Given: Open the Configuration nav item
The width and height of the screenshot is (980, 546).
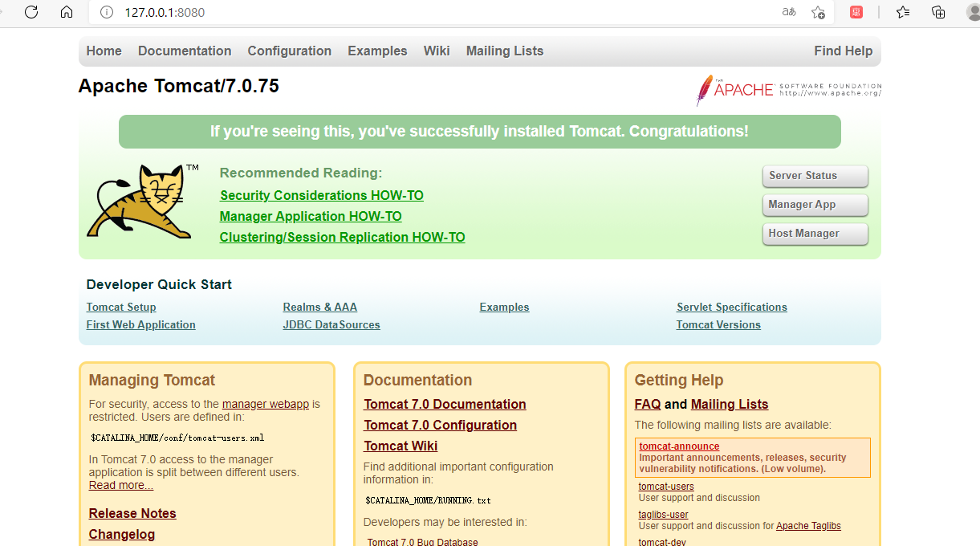Looking at the screenshot, I should (x=290, y=51).
